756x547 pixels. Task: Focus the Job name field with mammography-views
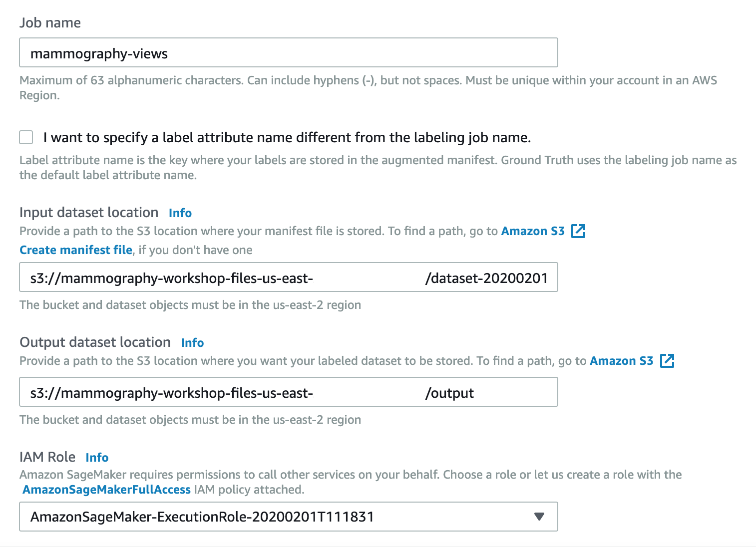(x=289, y=52)
